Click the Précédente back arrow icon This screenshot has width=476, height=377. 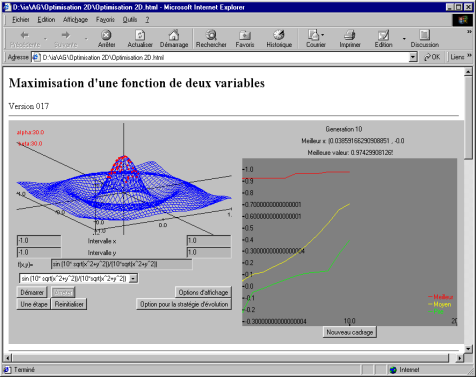coord(25,35)
